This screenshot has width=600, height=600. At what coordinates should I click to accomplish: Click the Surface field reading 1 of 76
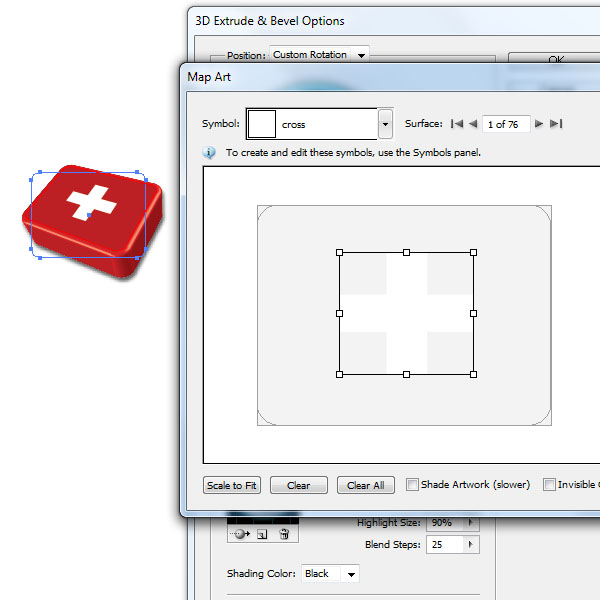(x=506, y=124)
